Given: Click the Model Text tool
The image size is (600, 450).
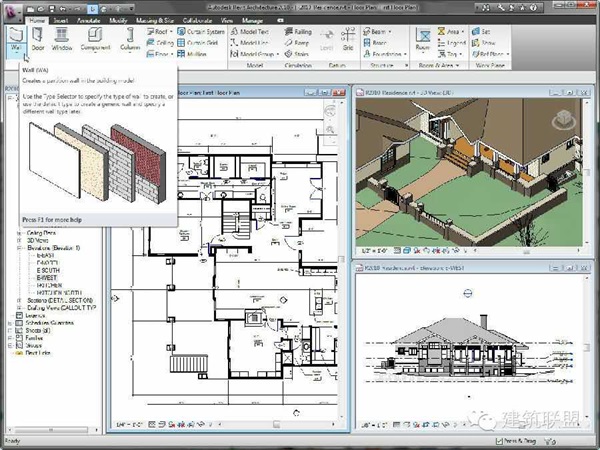Looking at the screenshot, I should click(249, 31).
